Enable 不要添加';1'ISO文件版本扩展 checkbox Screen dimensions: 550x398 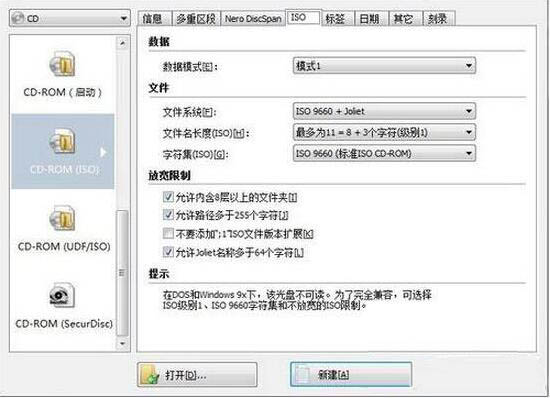click(x=168, y=233)
